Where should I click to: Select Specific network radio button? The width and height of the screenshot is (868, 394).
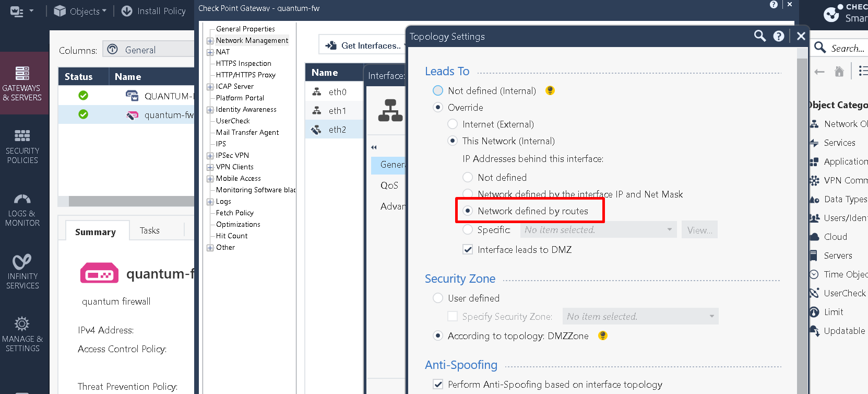tap(468, 229)
